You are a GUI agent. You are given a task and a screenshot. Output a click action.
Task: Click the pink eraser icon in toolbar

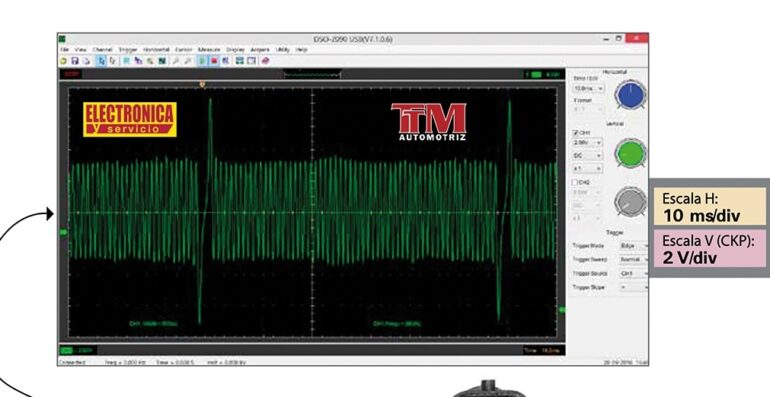(265, 61)
